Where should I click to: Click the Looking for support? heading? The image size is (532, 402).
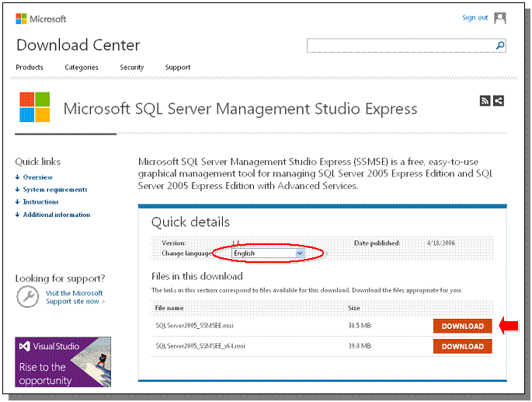(x=60, y=278)
